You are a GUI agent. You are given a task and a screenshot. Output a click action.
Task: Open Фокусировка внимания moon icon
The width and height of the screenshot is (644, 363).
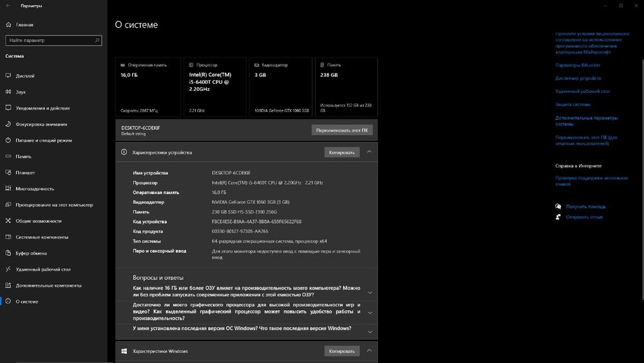[8, 124]
